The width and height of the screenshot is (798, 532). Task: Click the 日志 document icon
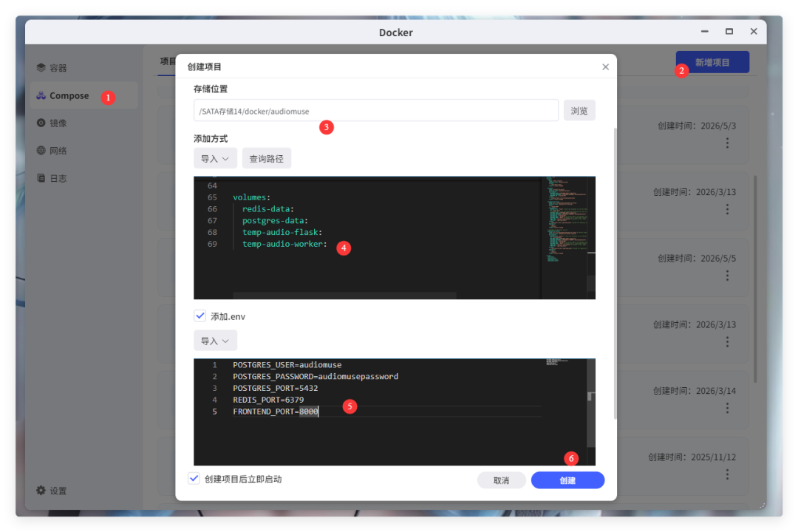click(x=41, y=177)
